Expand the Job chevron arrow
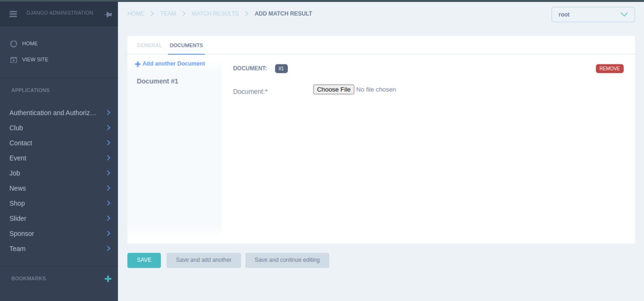This screenshot has width=644, height=301. pyautogui.click(x=109, y=173)
